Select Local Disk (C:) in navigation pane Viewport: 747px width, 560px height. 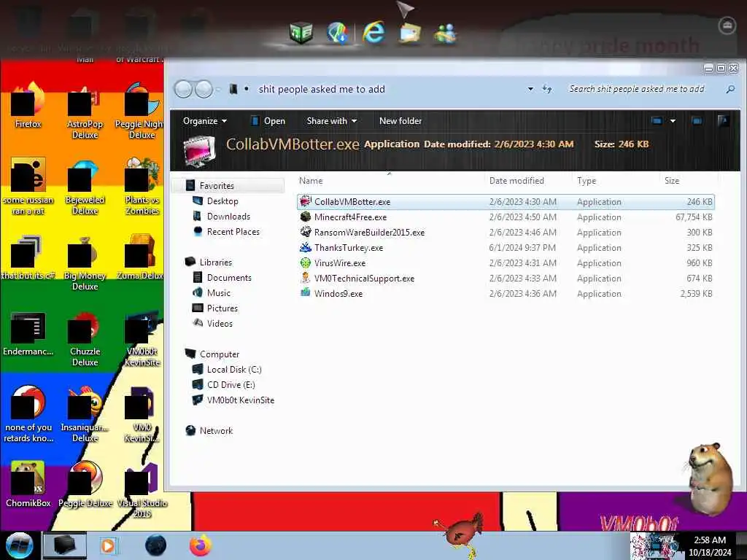click(234, 370)
